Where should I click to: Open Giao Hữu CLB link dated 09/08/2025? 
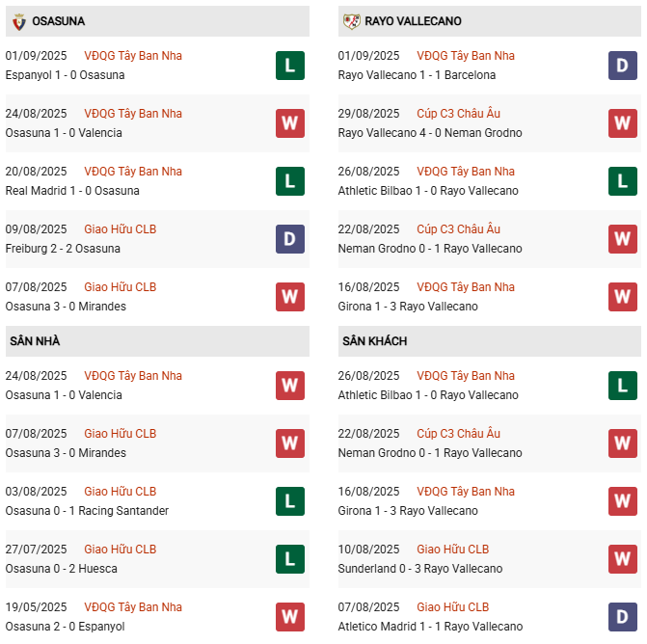click(120, 229)
